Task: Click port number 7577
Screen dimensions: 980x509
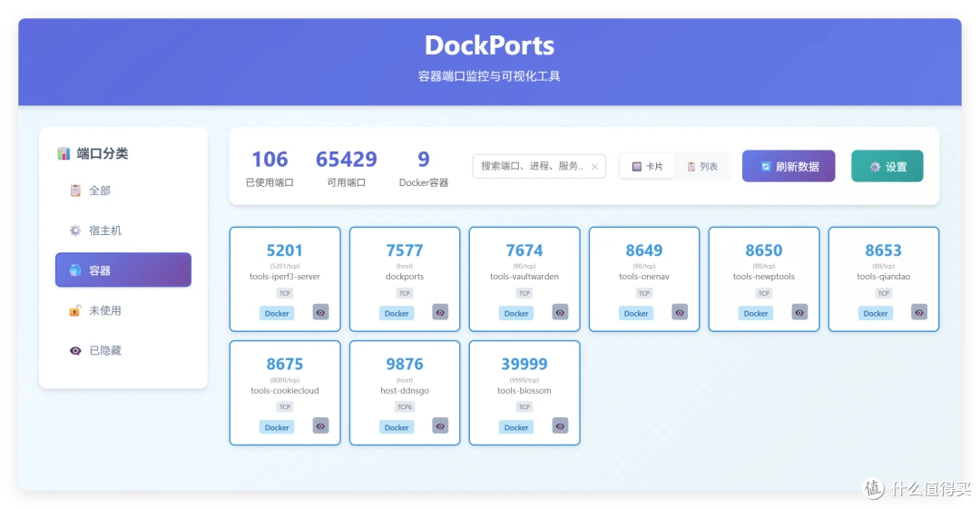Action: coord(405,250)
